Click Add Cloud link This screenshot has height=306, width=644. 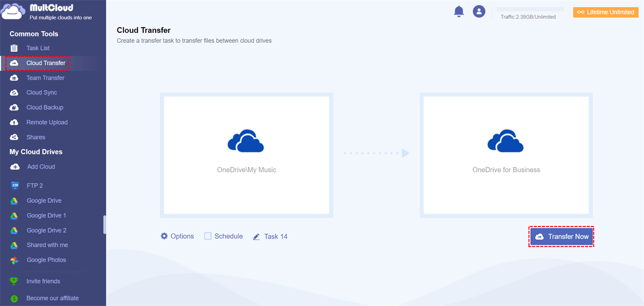[x=41, y=167]
